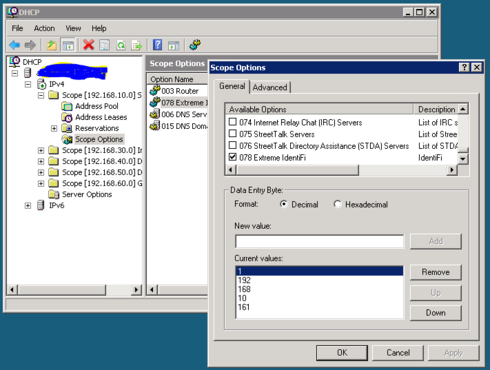490x370 pixels.
Task: Select value 161 in Current values
Action: pyautogui.click(x=319, y=307)
